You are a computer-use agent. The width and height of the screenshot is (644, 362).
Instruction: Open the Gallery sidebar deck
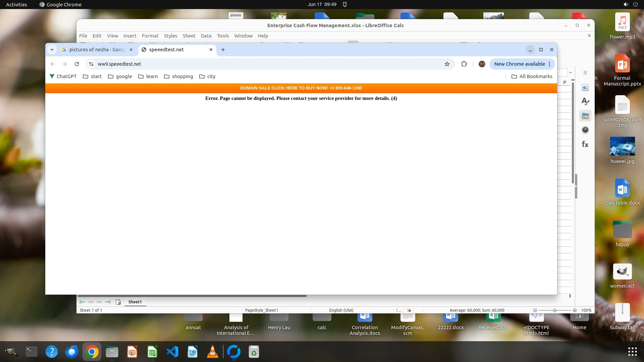pyautogui.click(x=585, y=116)
